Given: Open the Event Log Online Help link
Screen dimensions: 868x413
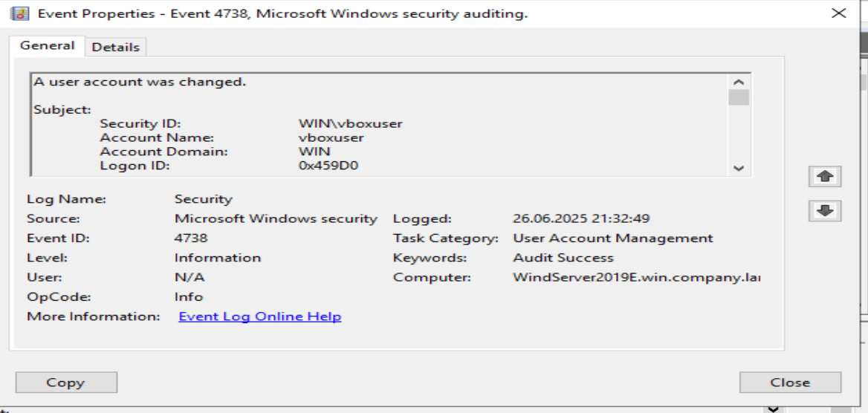Looking at the screenshot, I should [259, 316].
